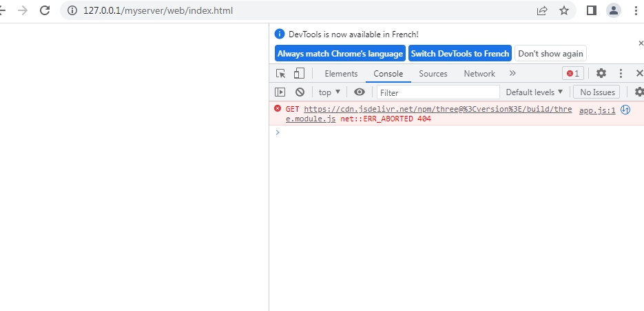
Task: Open the Chrome profile avatar
Action: tap(614, 10)
